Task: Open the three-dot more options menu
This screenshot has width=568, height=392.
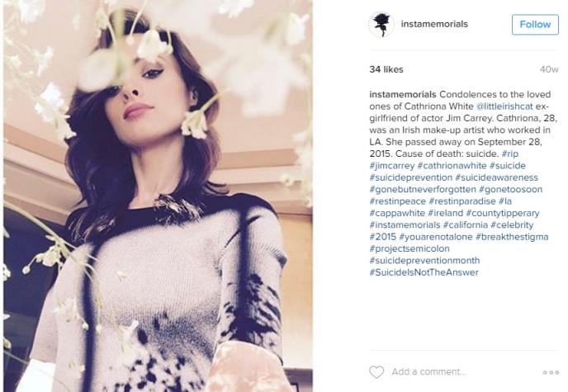Action: click(x=551, y=372)
